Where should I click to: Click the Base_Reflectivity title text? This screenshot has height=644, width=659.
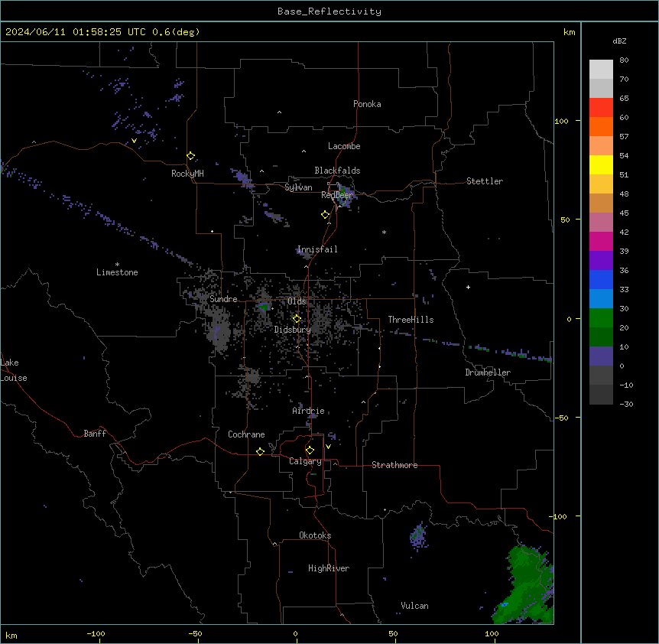329,11
